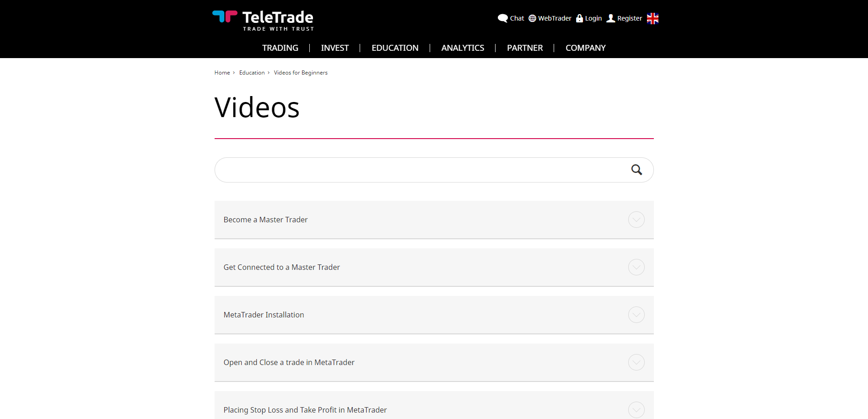
Task: Select the British flag language icon
Action: (x=652, y=18)
